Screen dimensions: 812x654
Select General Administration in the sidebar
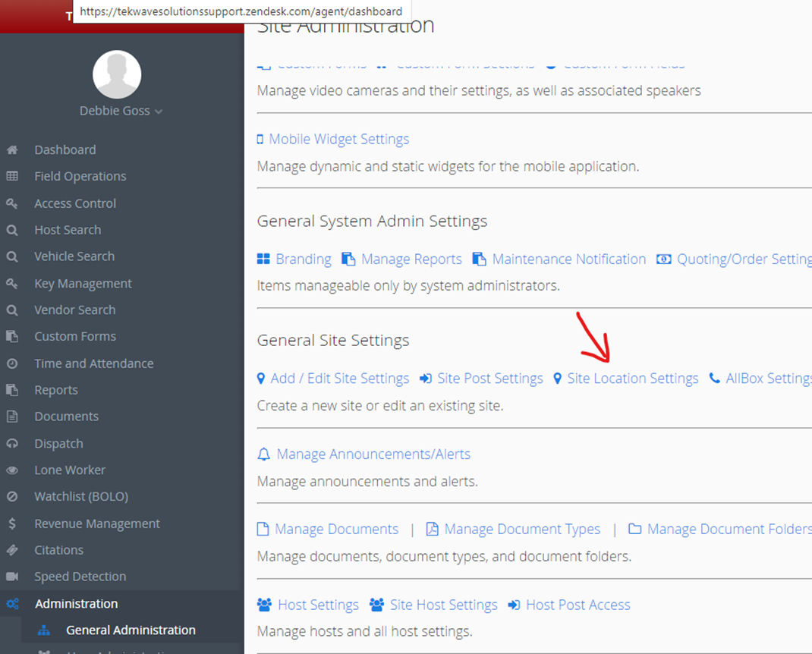[x=132, y=630]
